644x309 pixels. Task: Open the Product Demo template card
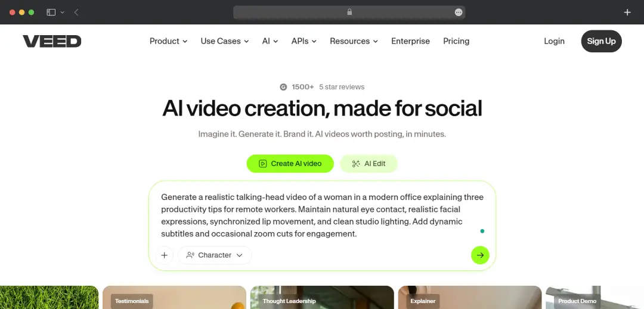click(595, 298)
